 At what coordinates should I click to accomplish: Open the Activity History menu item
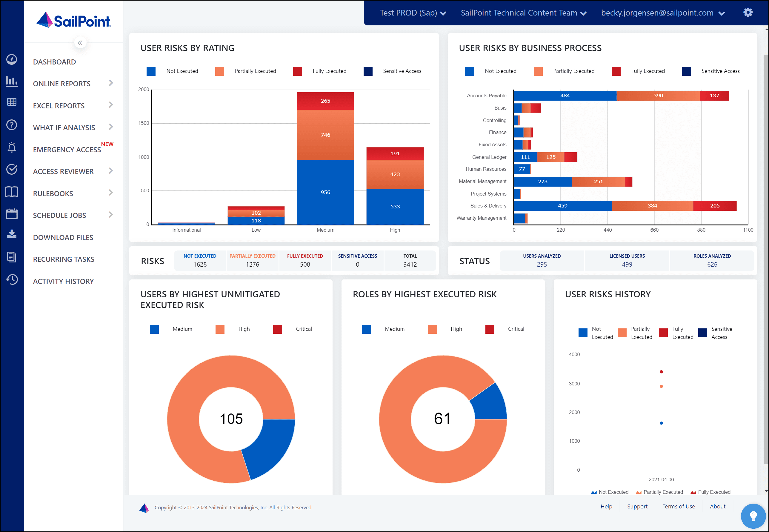tap(63, 281)
